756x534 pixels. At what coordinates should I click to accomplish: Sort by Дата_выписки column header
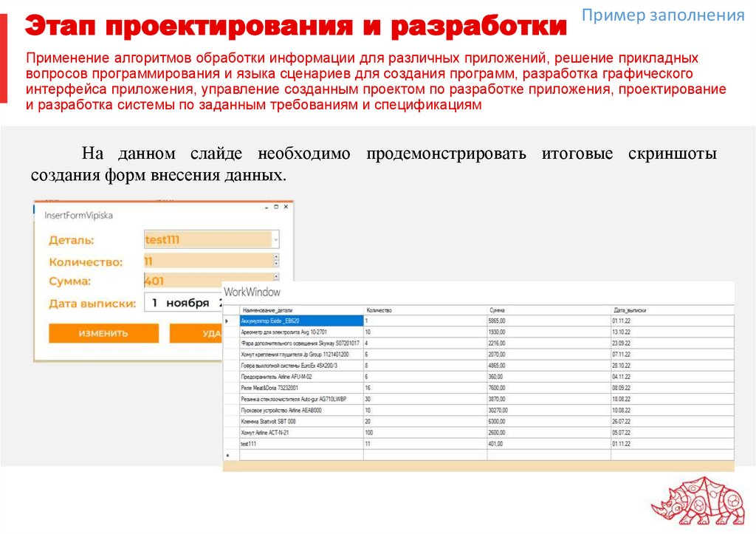pos(673,310)
